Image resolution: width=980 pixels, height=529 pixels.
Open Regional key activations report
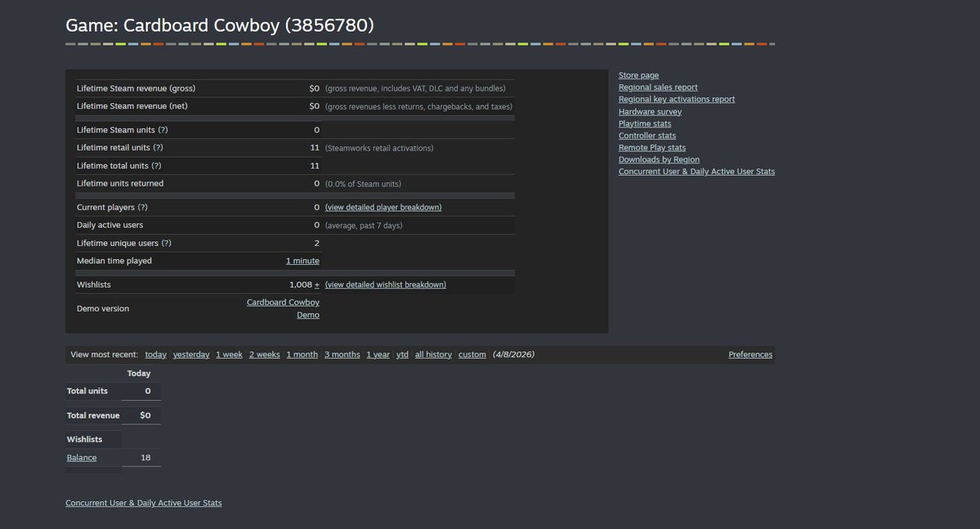click(x=676, y=99)
